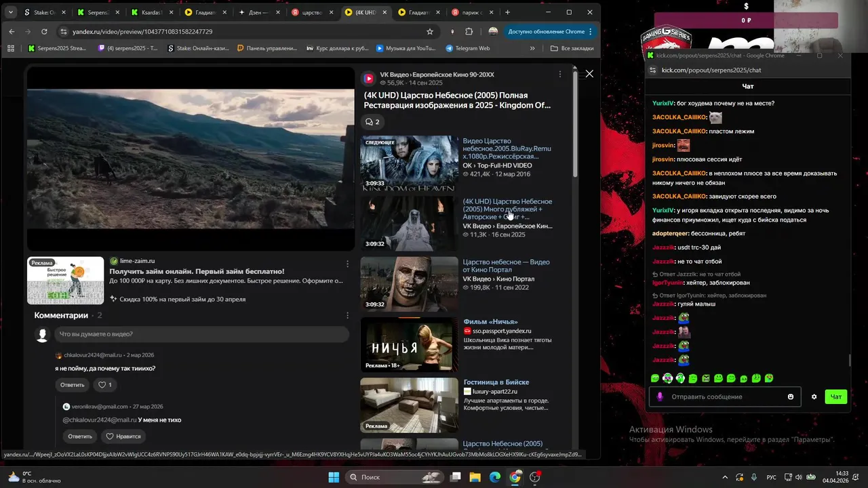The image size is (868, 488).
Task: Click the Доступно обновление Chrome button
Action: 550,31
